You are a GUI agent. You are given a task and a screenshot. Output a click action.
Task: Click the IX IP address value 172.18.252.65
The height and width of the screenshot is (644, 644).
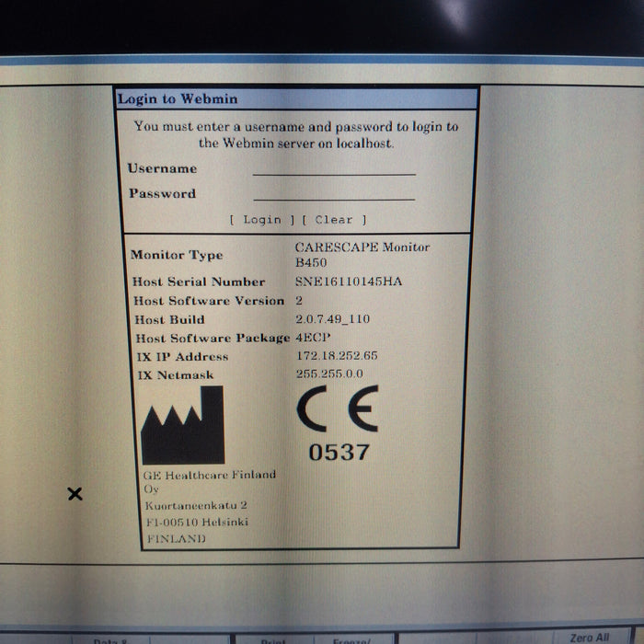pos(336,356)
